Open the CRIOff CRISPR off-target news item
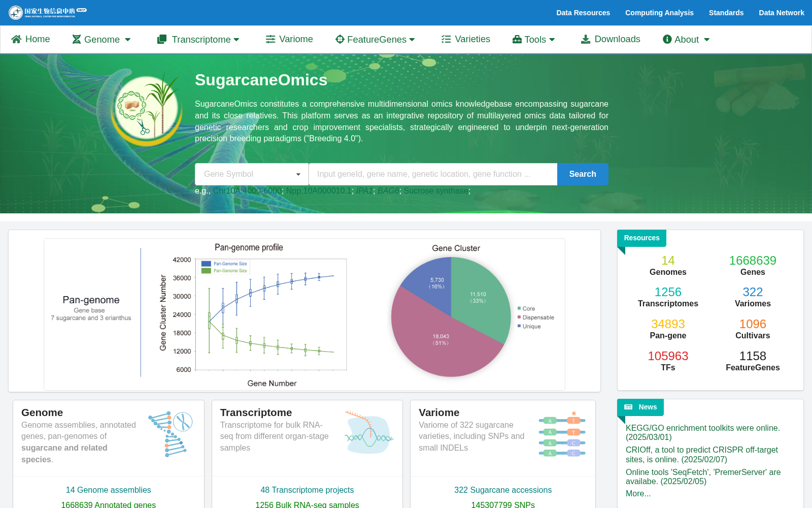This screenshot has width=812, height=508. click(702, 455)
